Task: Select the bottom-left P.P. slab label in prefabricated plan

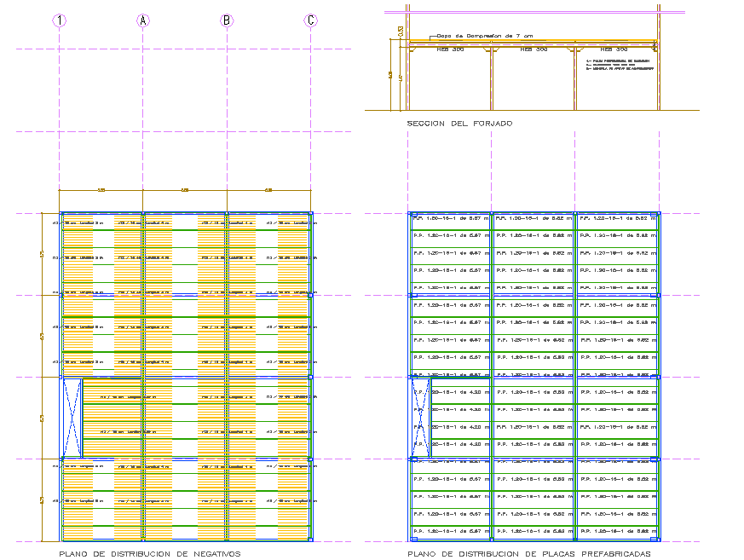Action: click(x=450, y=531)
